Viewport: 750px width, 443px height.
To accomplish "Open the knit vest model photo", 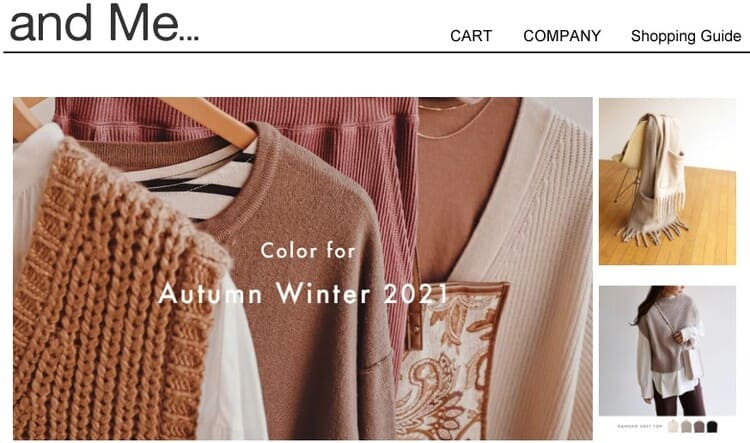I will pos(667,351).
